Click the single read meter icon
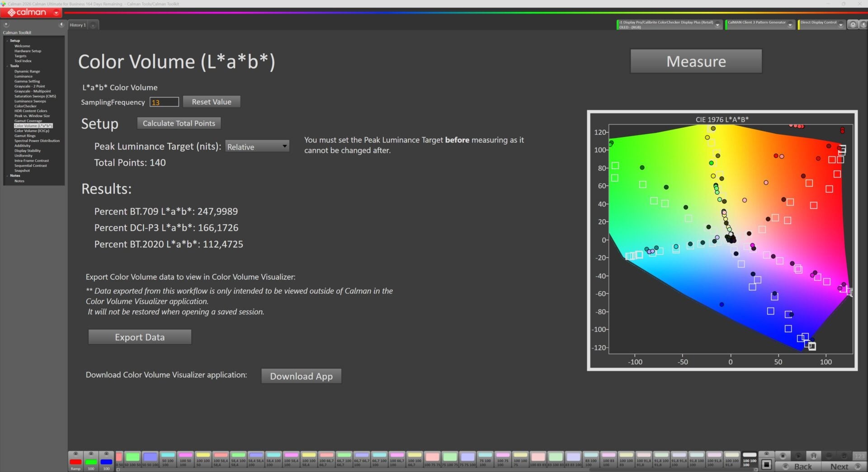868x472 pixels. tap(814, 456)
